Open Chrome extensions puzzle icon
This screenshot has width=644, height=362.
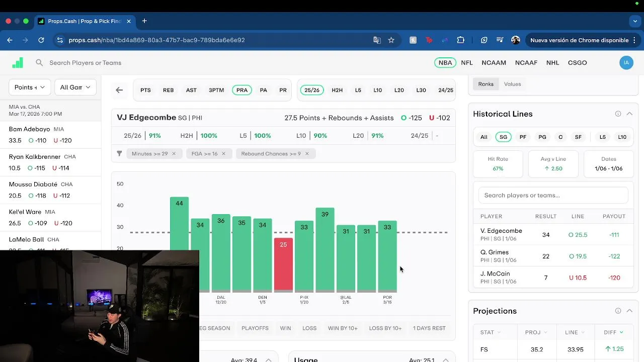click(460, 40)
